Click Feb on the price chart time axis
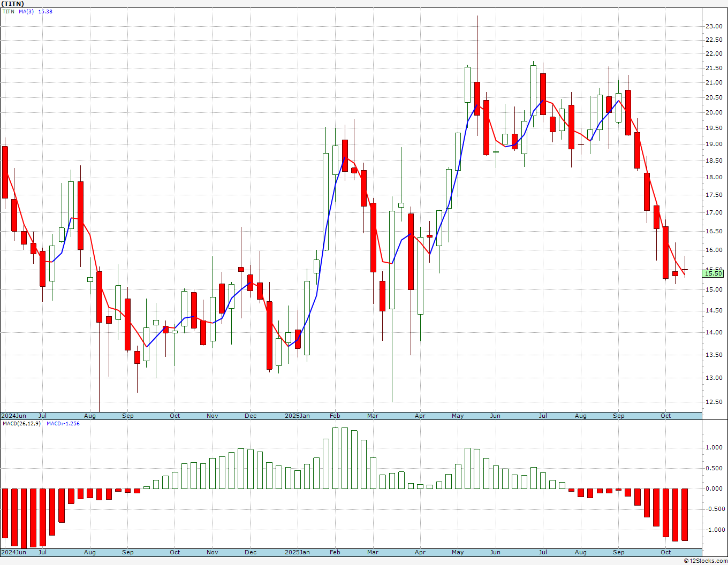This screenshot has height=565, width=728. 335,416
